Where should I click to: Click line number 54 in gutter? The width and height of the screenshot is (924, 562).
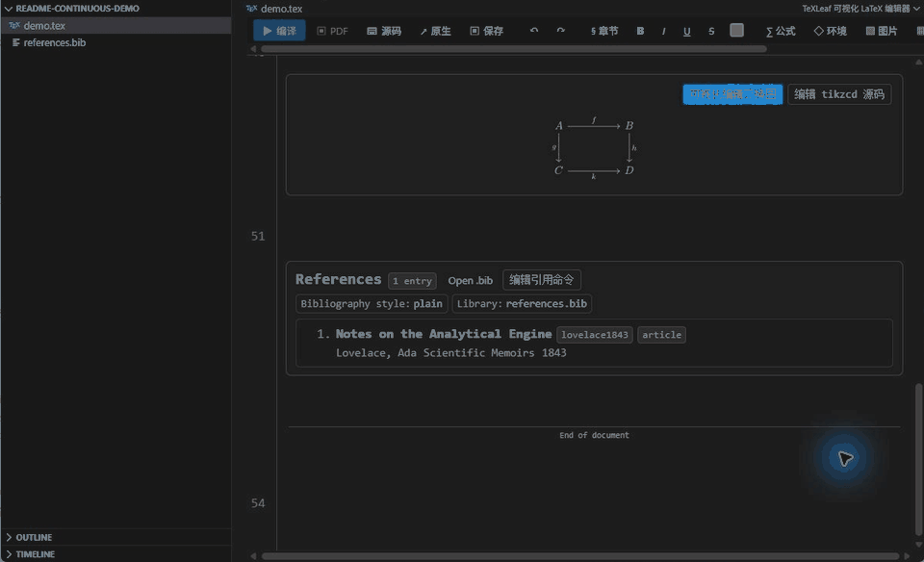tap(258, 503)
